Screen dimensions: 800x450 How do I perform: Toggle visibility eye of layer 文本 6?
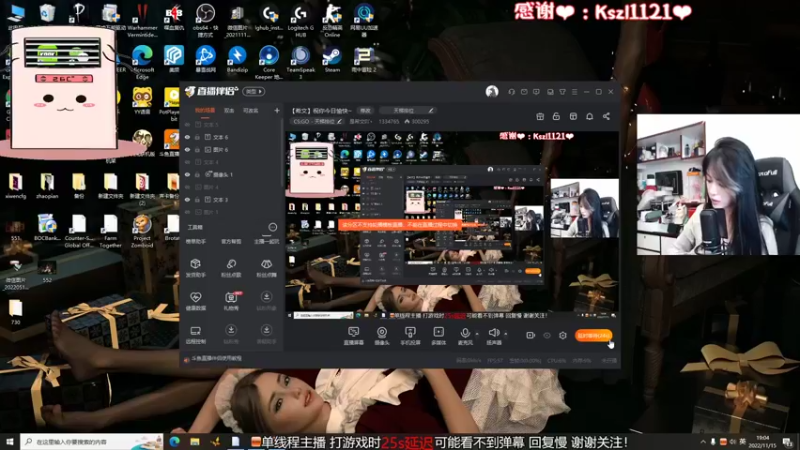(x=187, y=137)
